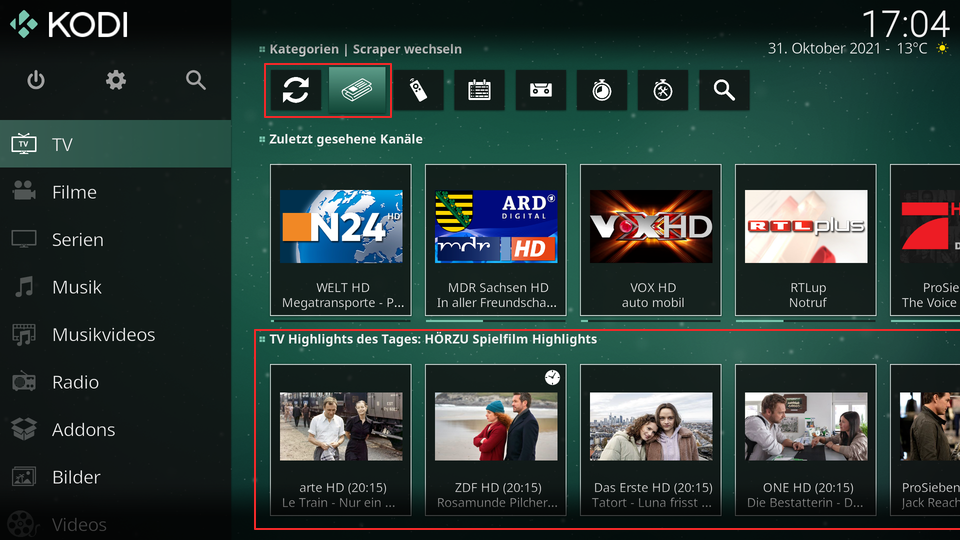Open the Radio menu entry
This screenshot has width=960, height=540.
click(x=116, y=382)
